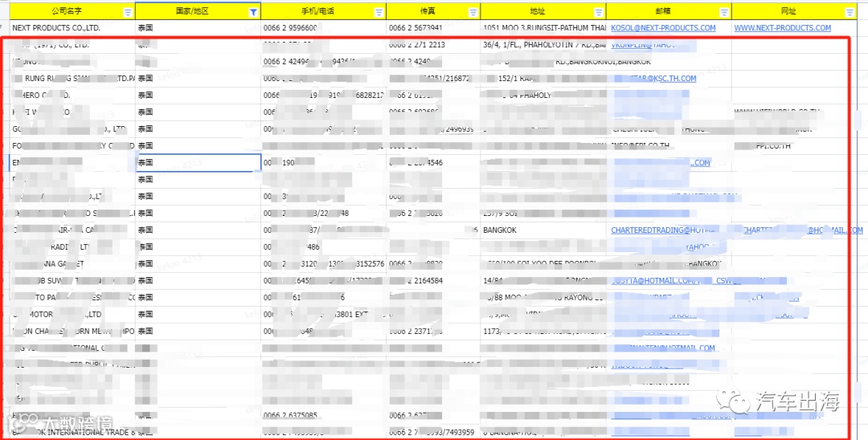This screenshot has width=868, height=440.
Task: Select fax cell 0066 2 5673941
Action: coord(433,27)
